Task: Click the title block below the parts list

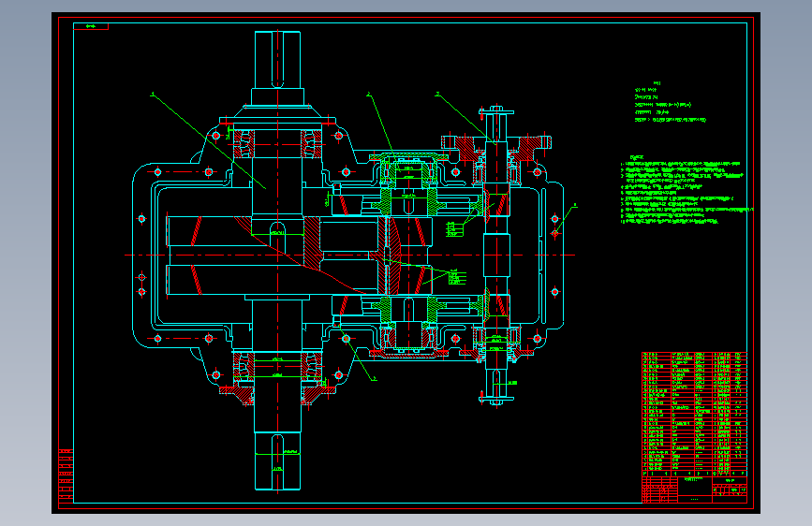Action: (694, 489)
